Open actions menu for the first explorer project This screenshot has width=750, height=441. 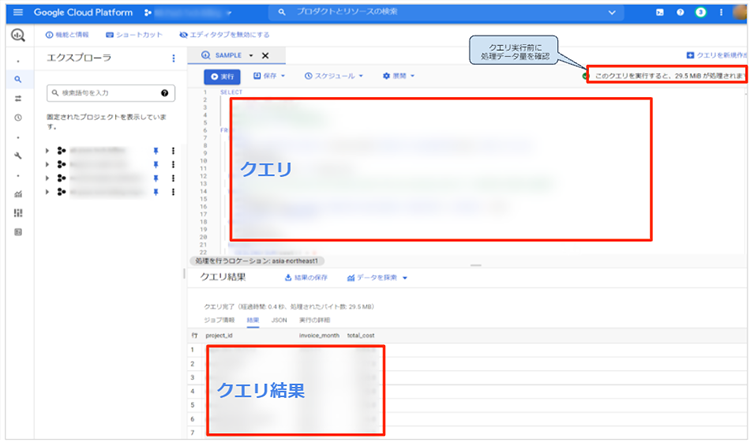(x=173, y=151)
